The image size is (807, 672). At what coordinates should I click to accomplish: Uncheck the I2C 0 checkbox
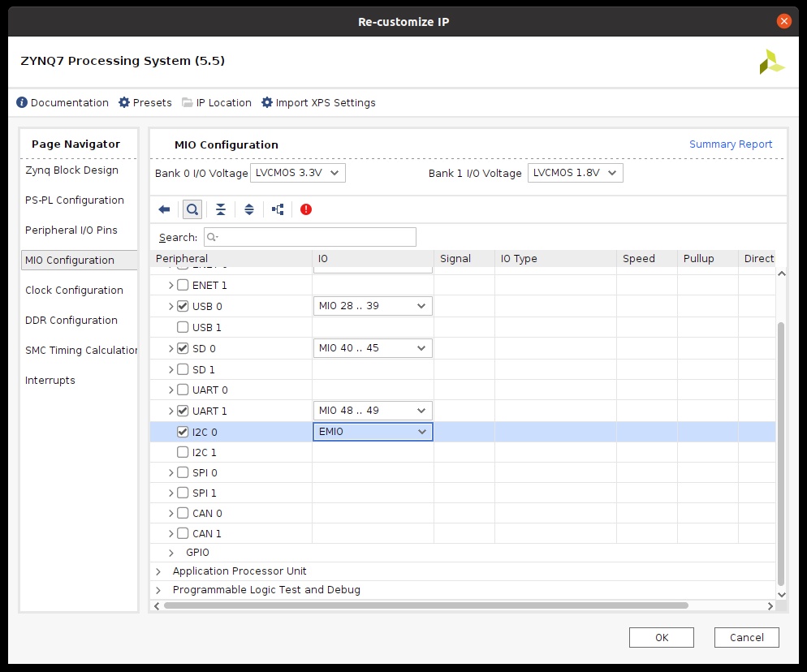tap(183, 433)
